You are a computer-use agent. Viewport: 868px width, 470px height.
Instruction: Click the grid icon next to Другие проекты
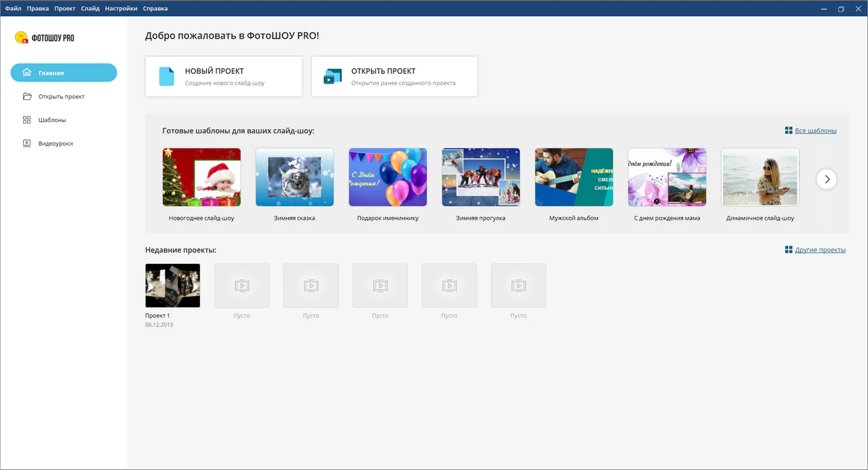(789, 250)
